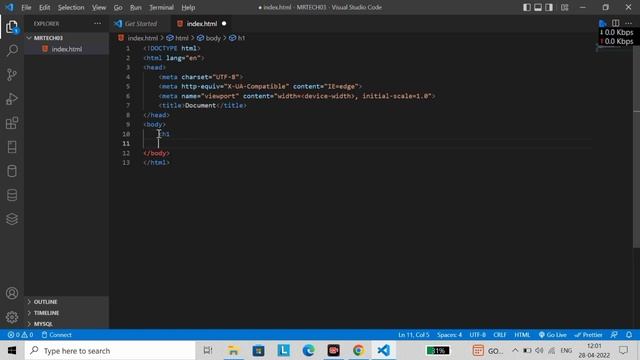Open the notifications bell
Screen dimensions: 640x360
click(x=629, y=335)
